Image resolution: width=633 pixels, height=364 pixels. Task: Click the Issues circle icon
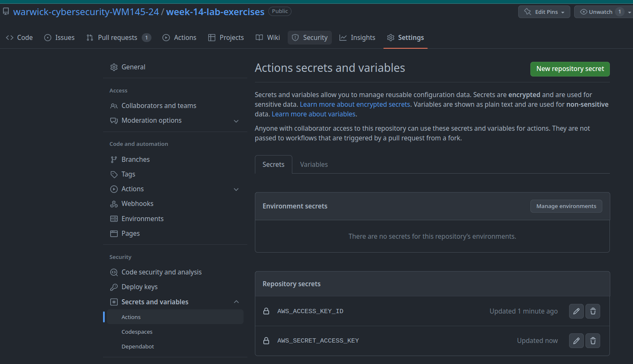(x=48, y=37)
